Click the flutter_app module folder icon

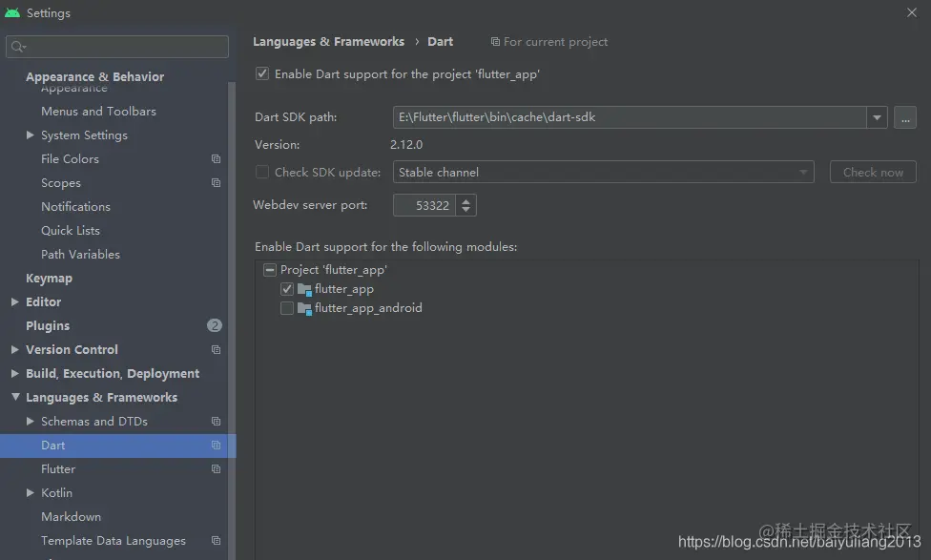304,289
